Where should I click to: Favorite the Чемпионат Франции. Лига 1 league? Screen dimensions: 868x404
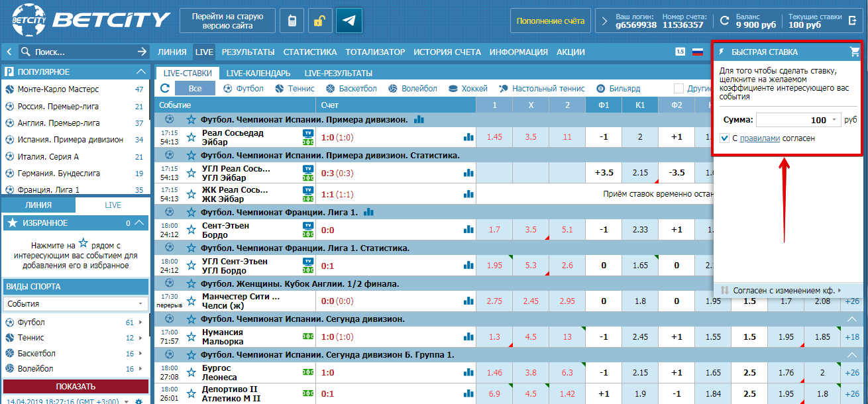(x=191, y=212)
